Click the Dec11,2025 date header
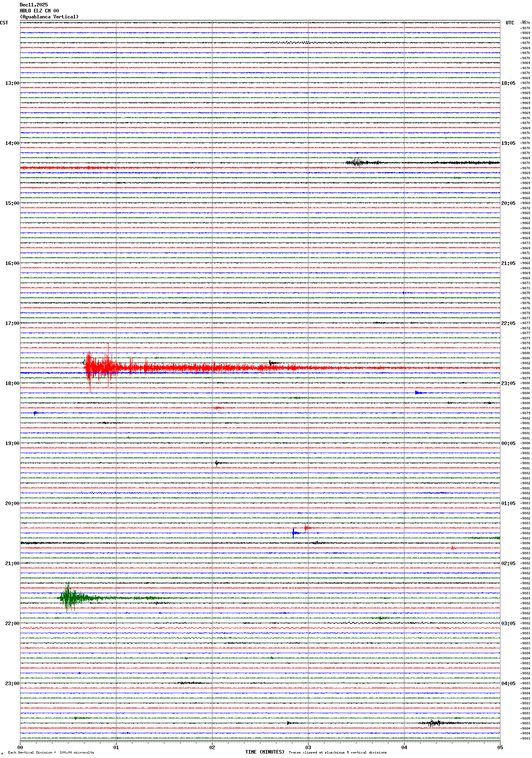This screenshot has width=532, height=758. coord(34,5)
